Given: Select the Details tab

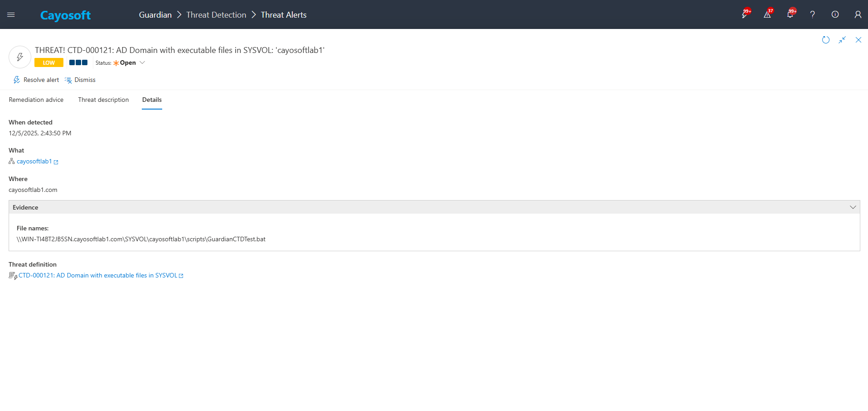Looking at the screenshot, I should [152, 100].
